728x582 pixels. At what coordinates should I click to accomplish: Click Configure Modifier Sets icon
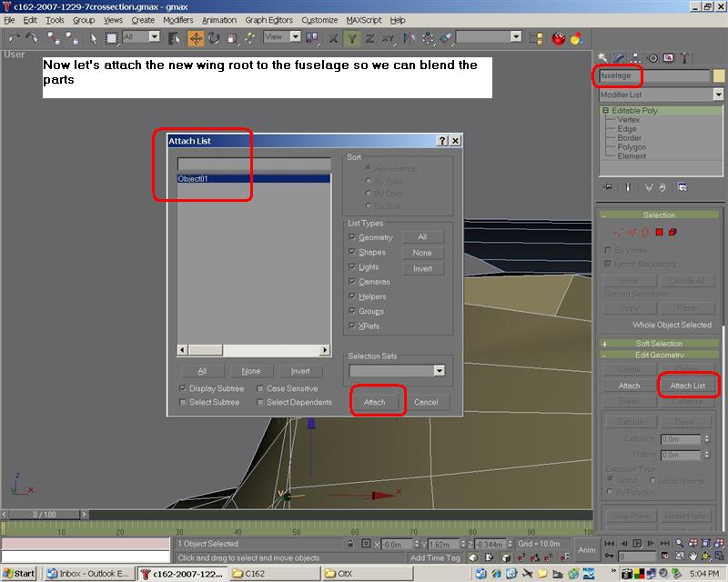(x=682, y=187)
